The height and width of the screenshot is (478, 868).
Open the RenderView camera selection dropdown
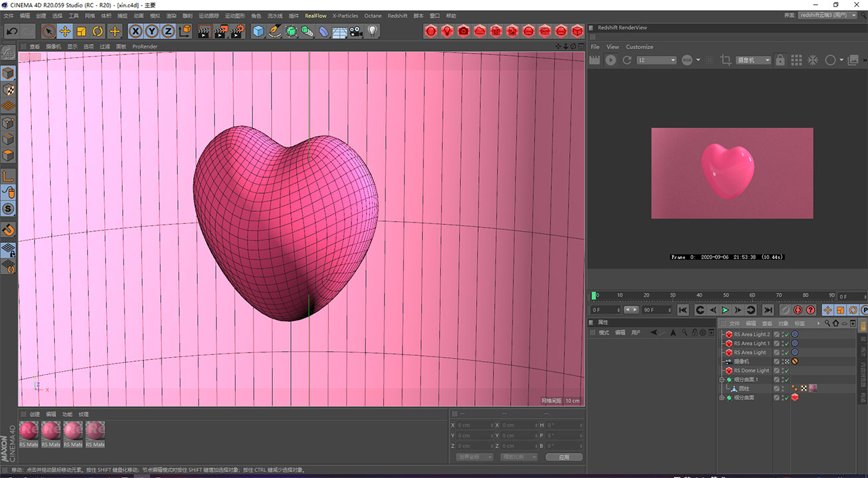753,60
